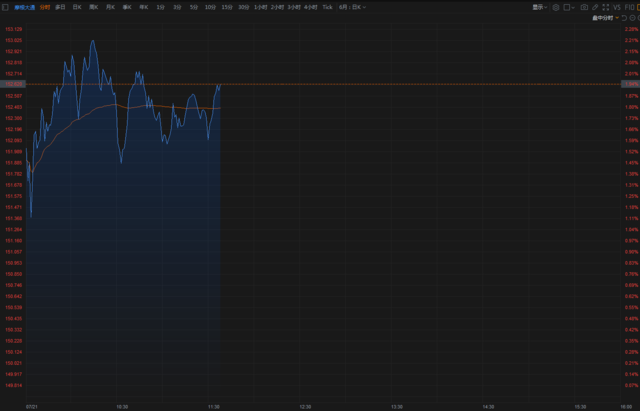Switch to the 月K monthly candlestick tab
The width and height of the screenshot is (640, 411).
(x=110, y=7)
